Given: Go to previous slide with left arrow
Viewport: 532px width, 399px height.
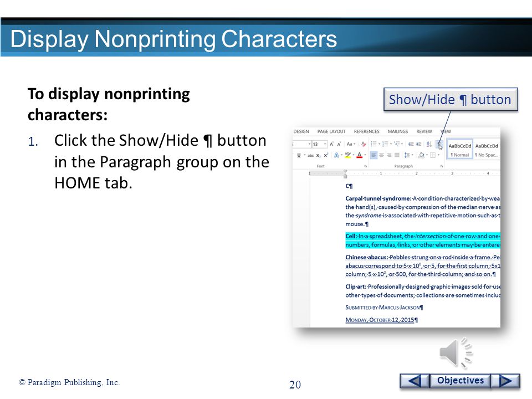Looking at the screenshot, I should [x=415, y=381].
